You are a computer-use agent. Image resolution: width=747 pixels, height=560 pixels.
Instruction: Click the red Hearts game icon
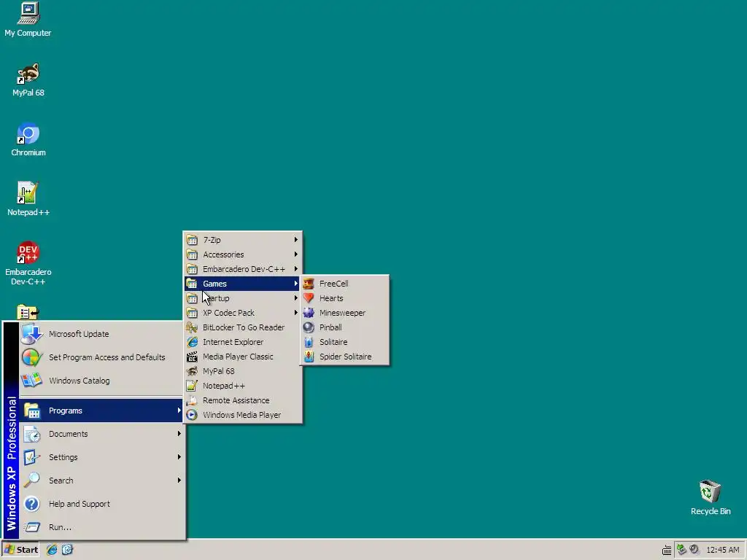[x=309, y=298]
